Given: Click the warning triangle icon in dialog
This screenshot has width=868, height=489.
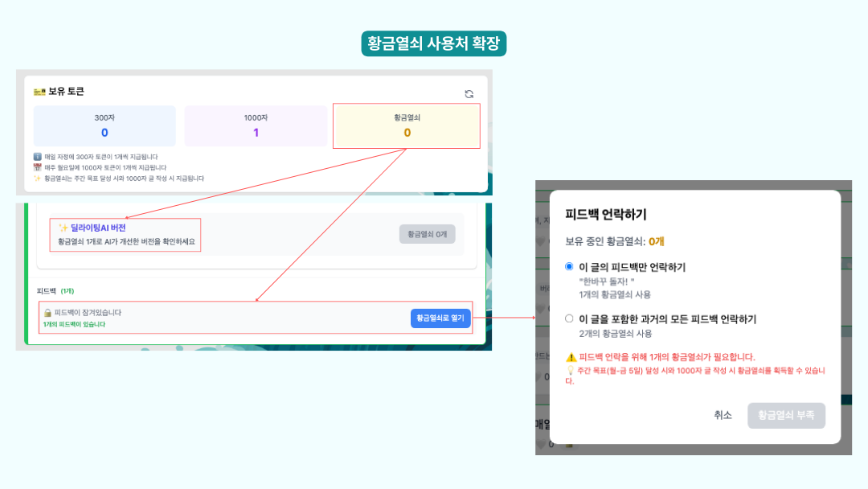Looking at the screenshot, I should coord(571,357).
